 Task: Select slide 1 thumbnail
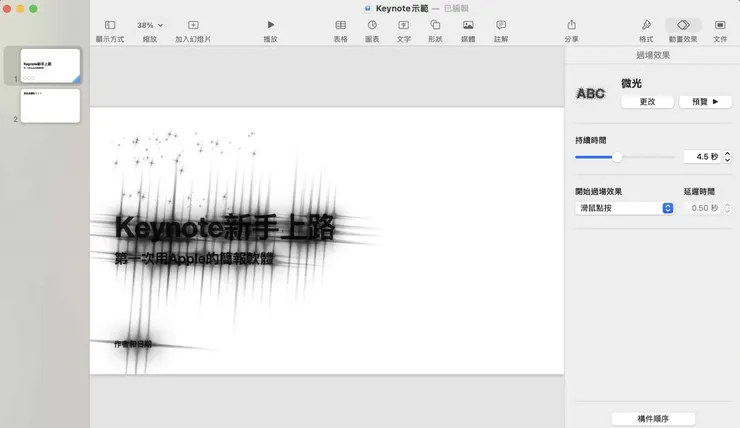pos(50,66)
